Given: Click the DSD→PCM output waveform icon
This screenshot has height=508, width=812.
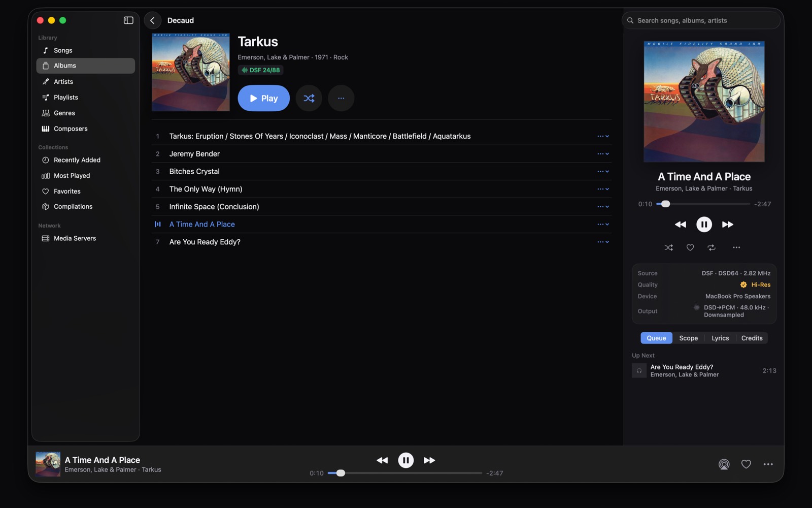Looking at the screenshot, I should pyautogui.click(x=696, y=307).
